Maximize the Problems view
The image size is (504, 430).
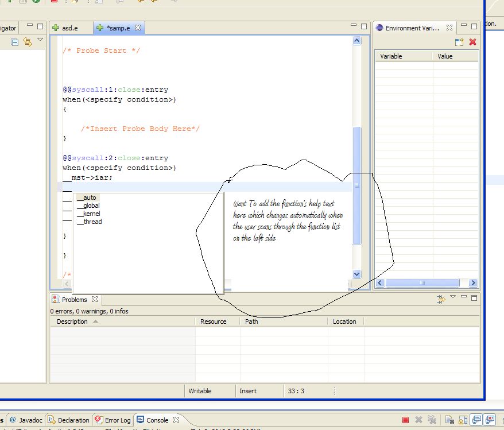(x=474, y=298)
